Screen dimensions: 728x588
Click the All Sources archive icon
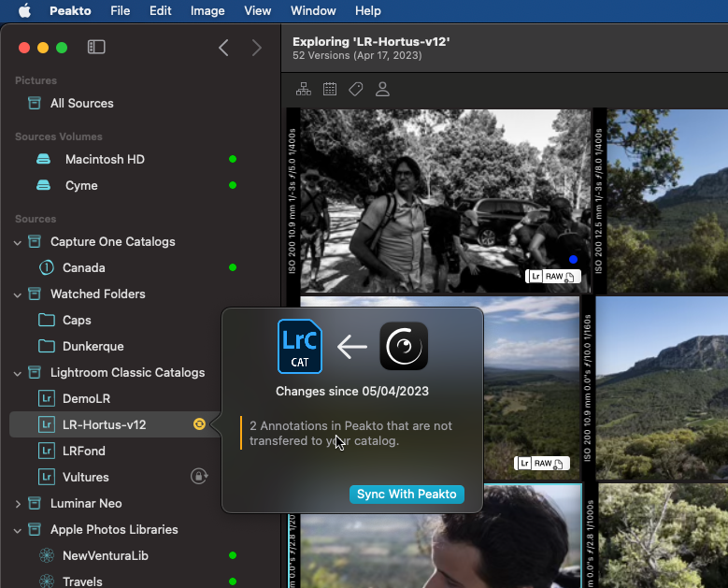click(x=35, y=103)
